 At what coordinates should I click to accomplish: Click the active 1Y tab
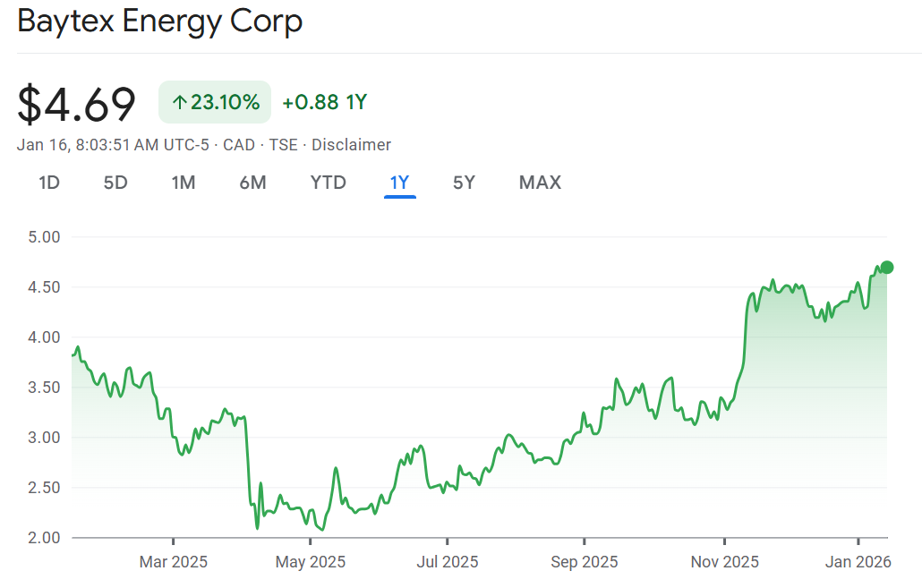(399, 183)
